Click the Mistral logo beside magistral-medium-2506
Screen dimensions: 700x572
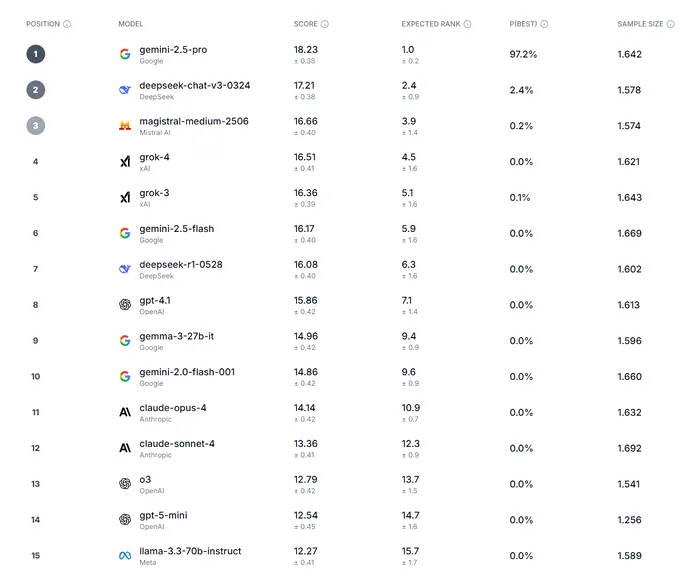[125, 126]
